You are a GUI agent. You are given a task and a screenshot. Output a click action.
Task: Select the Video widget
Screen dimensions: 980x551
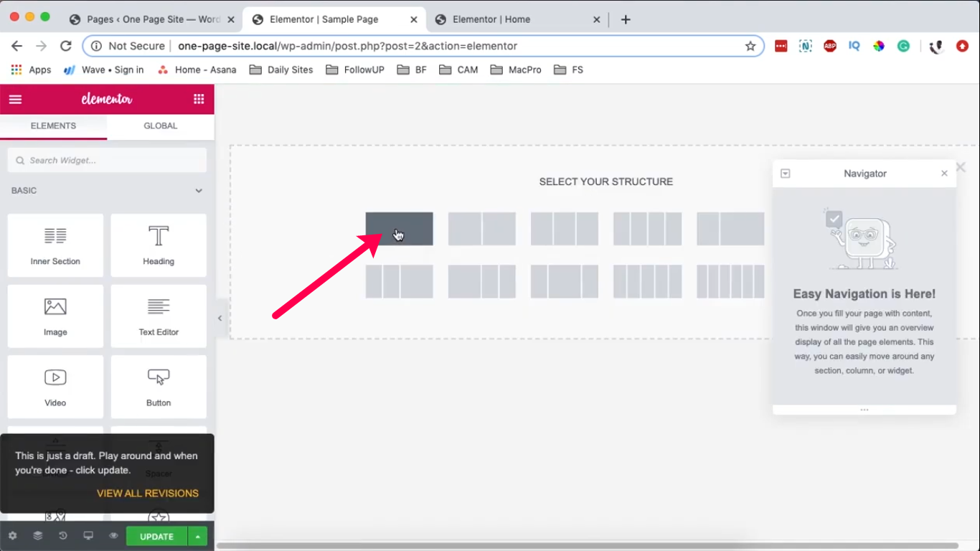coord(55,387)
